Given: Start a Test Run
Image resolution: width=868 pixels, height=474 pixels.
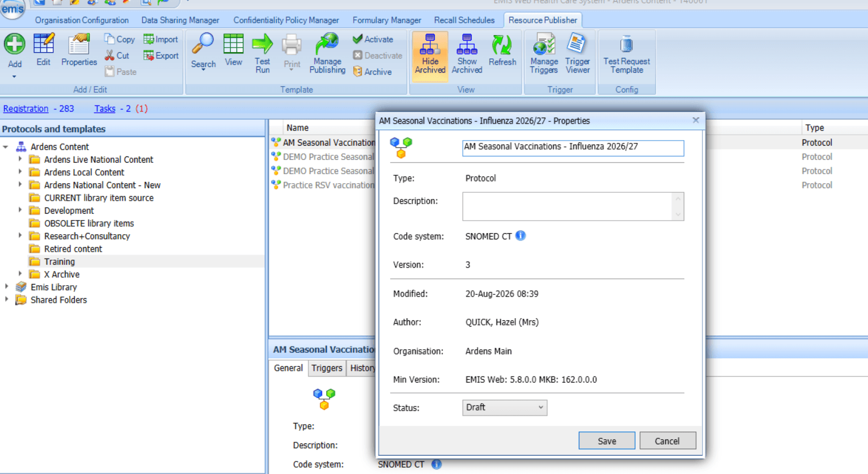Looking at the screenshot, I should [262, 53].
